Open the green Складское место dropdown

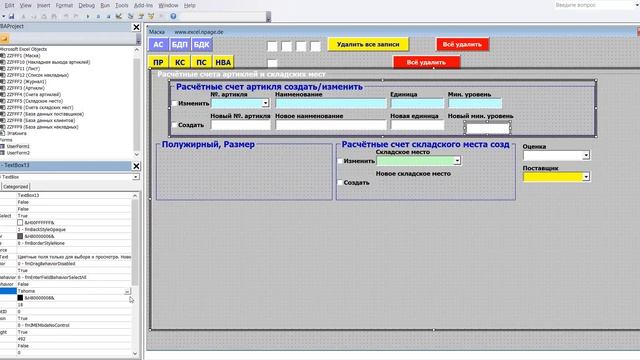[x=457, y=161]
